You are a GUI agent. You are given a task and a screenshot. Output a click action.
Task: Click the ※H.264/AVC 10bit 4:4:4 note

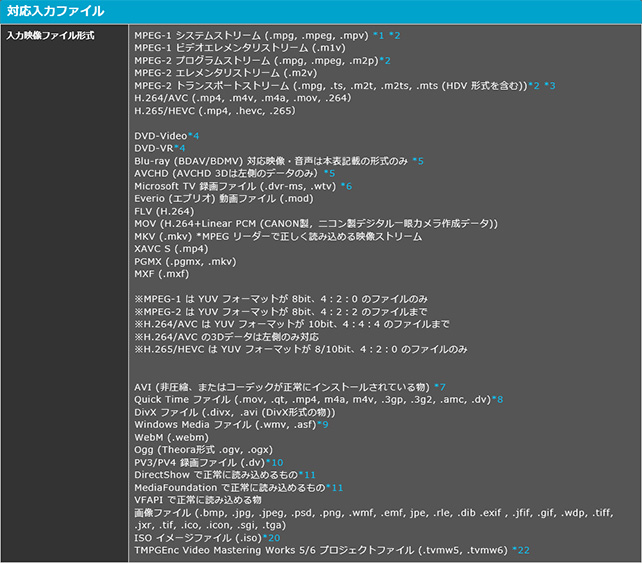pyautogui.click(x=292, y=324)
